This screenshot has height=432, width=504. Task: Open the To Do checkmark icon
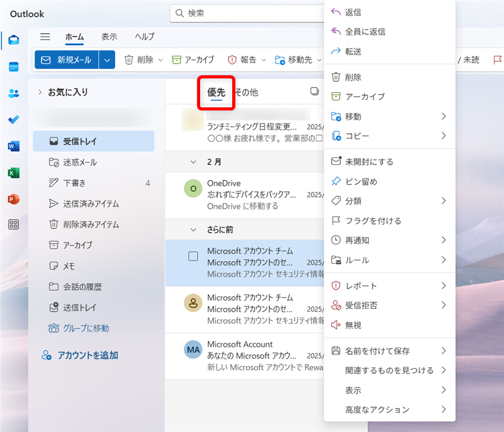(x=14, y=120)
